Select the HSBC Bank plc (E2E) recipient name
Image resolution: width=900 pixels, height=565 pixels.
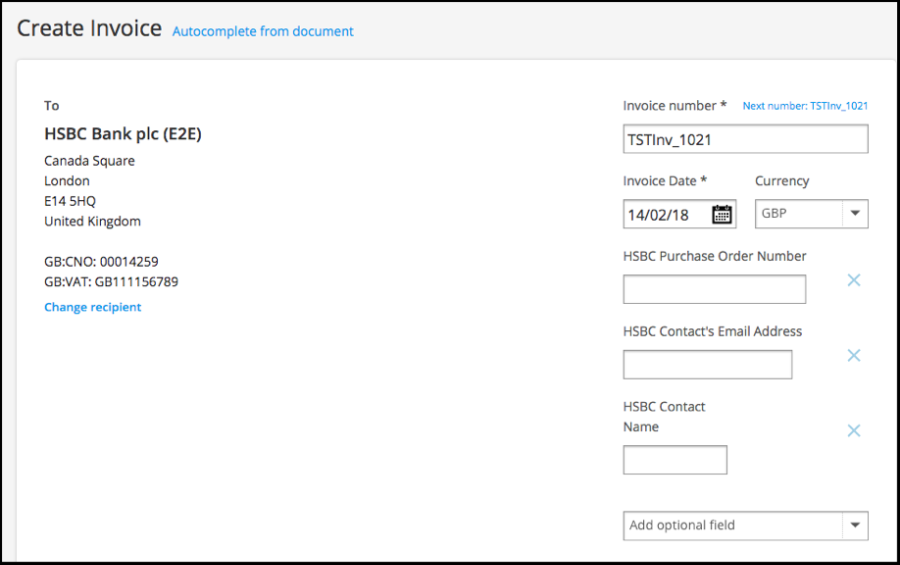point(123,134)
